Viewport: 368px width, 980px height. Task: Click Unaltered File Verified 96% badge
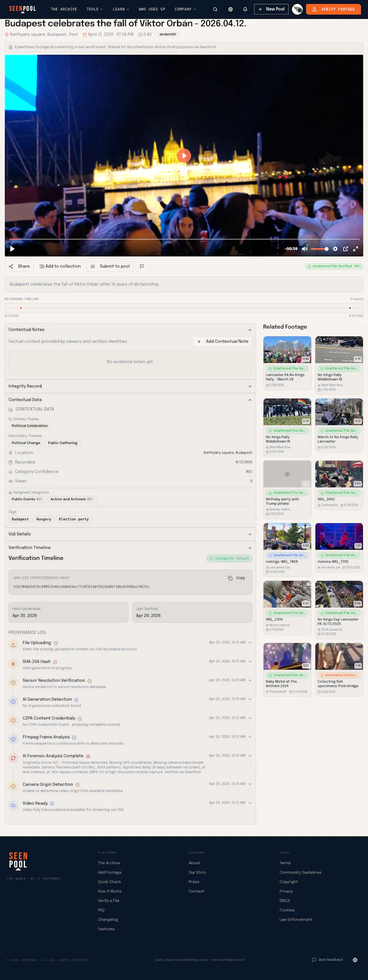(x=334, y=267)
